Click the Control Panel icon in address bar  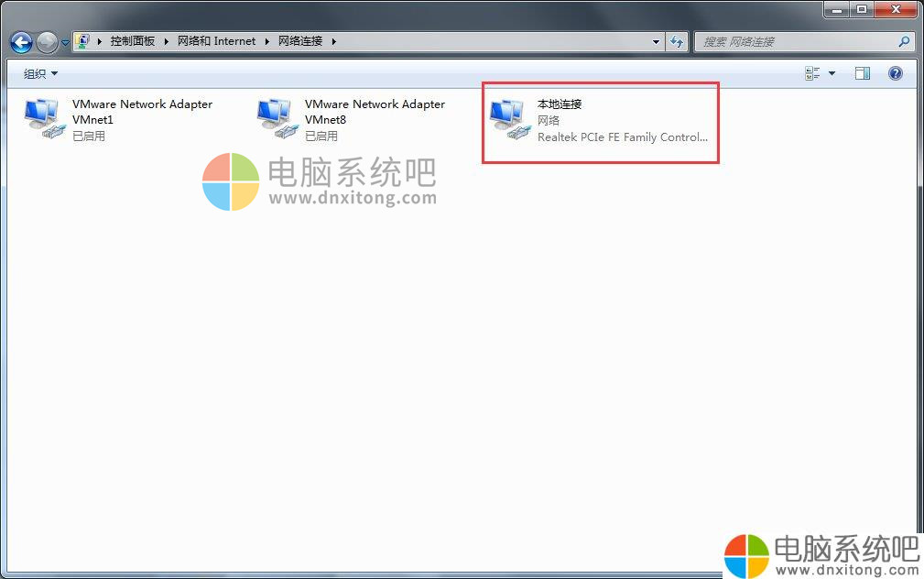[82, 40]
